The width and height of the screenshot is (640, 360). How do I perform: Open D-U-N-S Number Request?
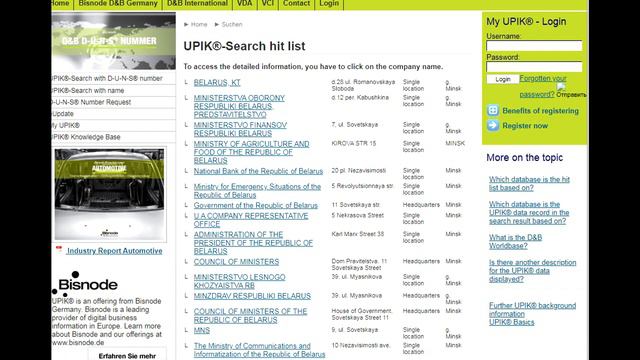pos(91,102)
